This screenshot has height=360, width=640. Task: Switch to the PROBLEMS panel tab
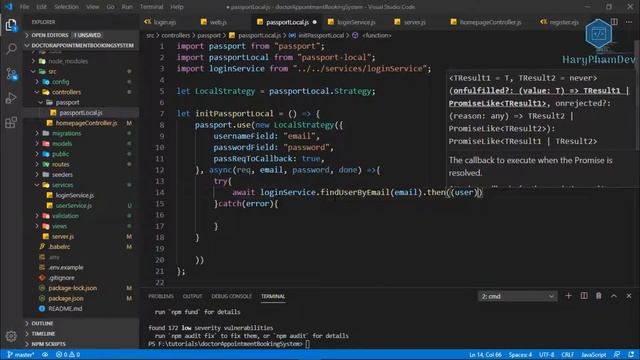161,296
